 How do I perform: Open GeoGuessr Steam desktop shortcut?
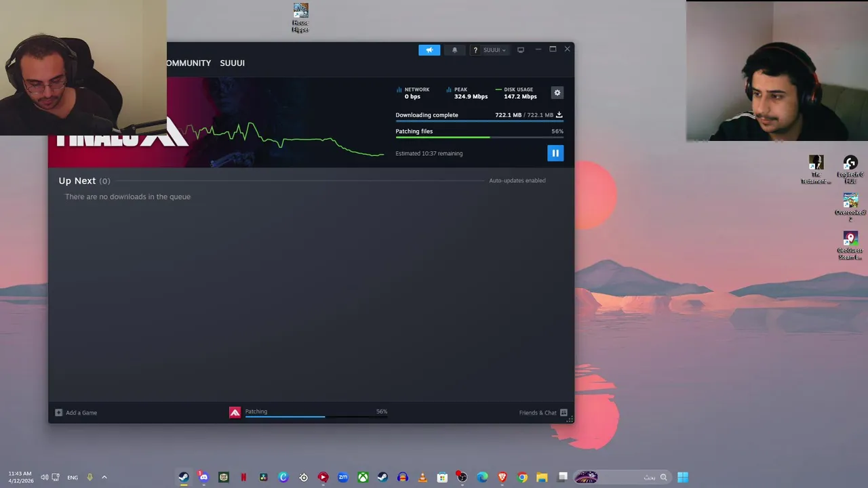click(x=850, y=246)
